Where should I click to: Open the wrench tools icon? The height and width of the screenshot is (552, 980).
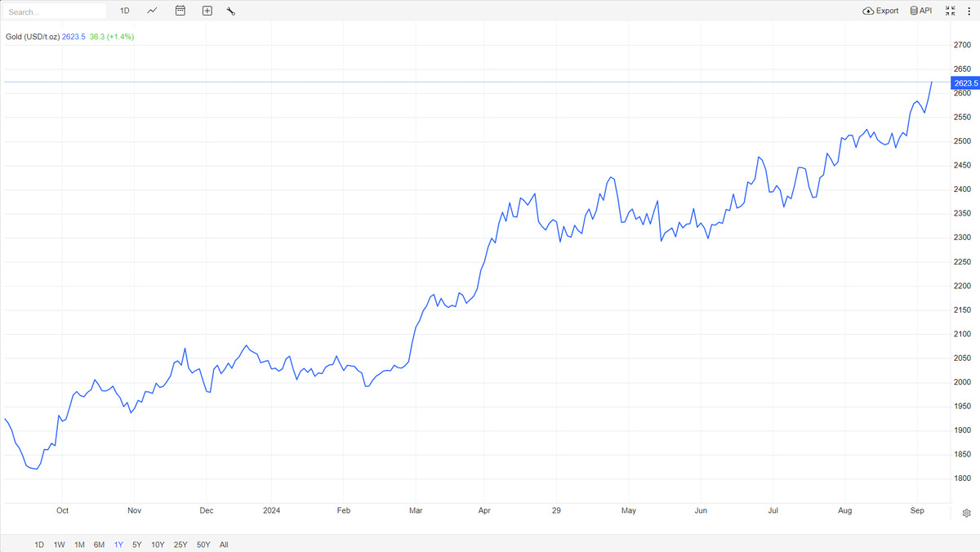coord(230,11)
